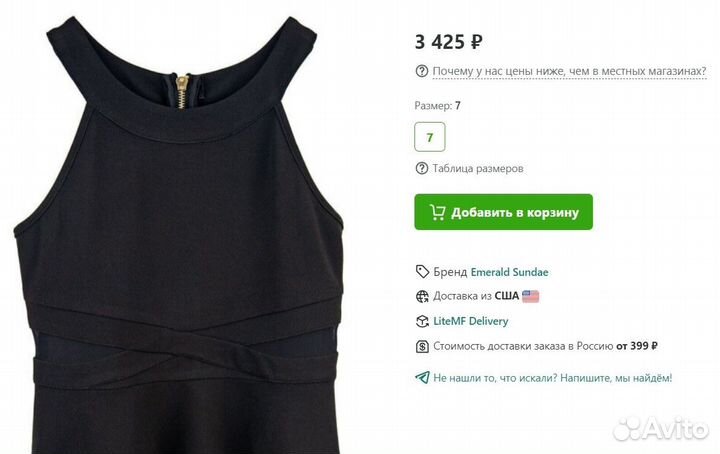
Task: Click the ruble price icon by delivery cost
Action: click(x=422, y=346)
